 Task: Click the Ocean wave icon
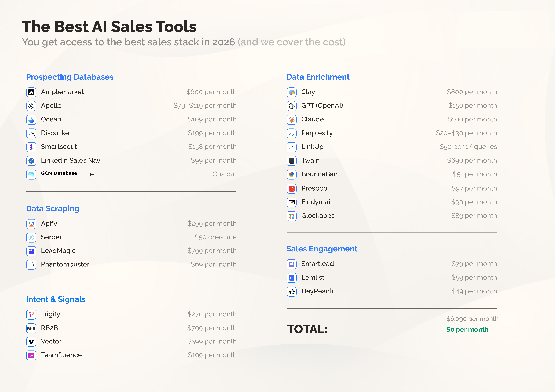coord(31,120)
